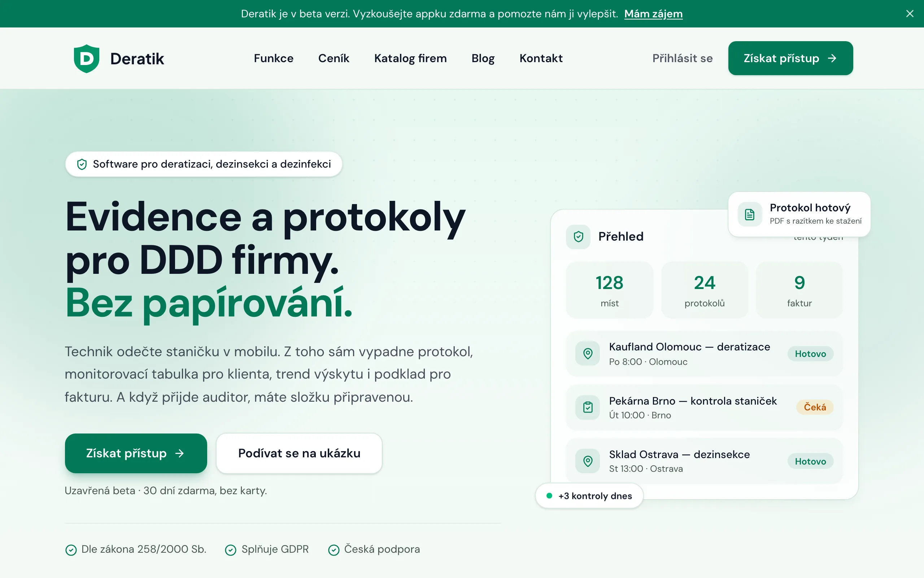This screenshot has width=924, height=578.
Task: Click the Pekárna Brno — kontrola staniček title
Action: tap(693, 401)
